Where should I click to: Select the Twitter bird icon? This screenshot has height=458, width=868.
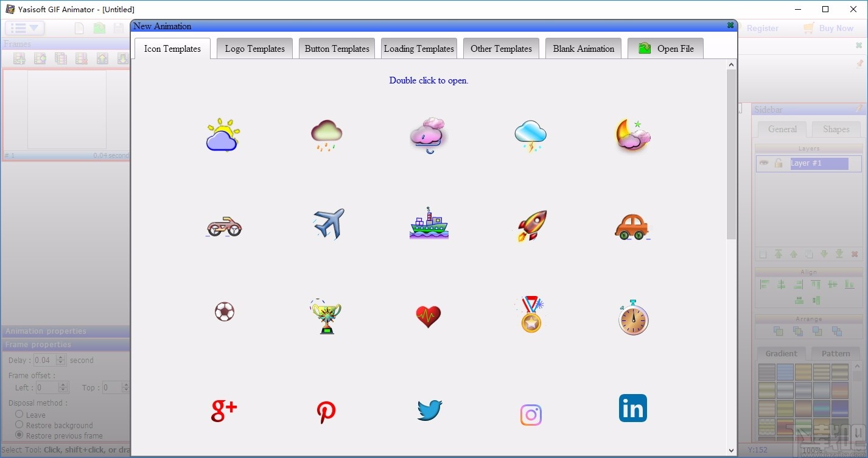click(x=429, y=410)
